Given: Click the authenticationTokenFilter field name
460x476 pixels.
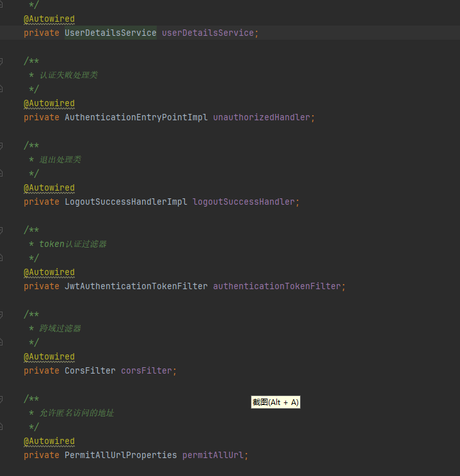Looking at the screenshot, I should click(x=277, y=286).
